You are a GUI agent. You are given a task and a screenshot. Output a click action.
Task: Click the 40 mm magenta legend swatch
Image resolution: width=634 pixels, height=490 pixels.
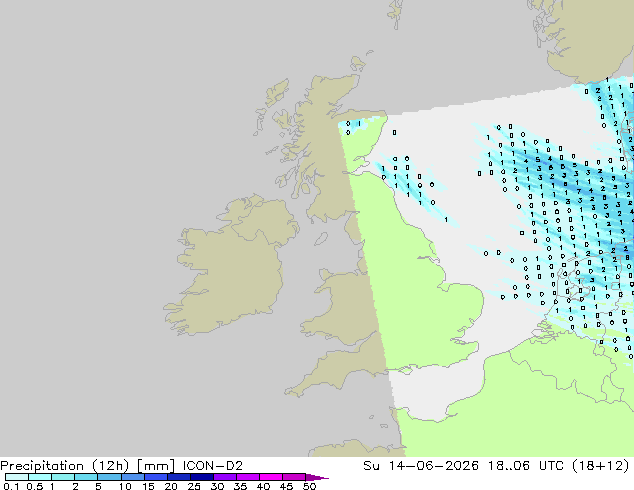tap(271, 477)
